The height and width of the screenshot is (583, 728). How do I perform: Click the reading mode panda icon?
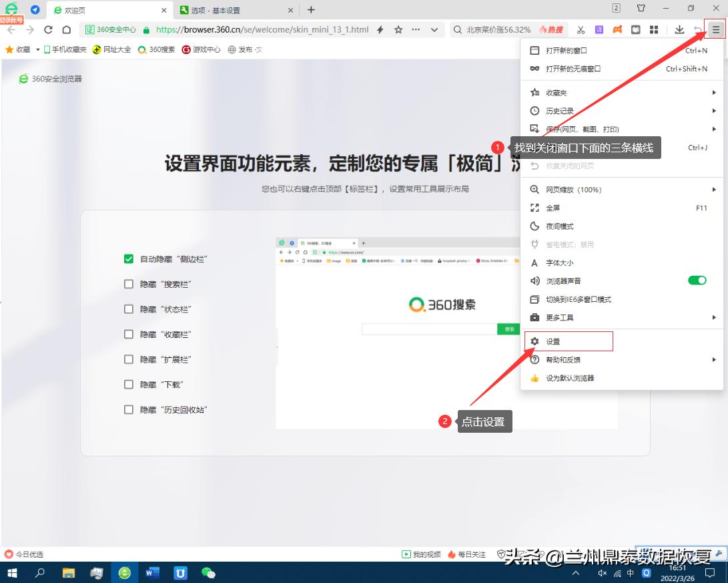pyautogui.click(x=635, y=29)
